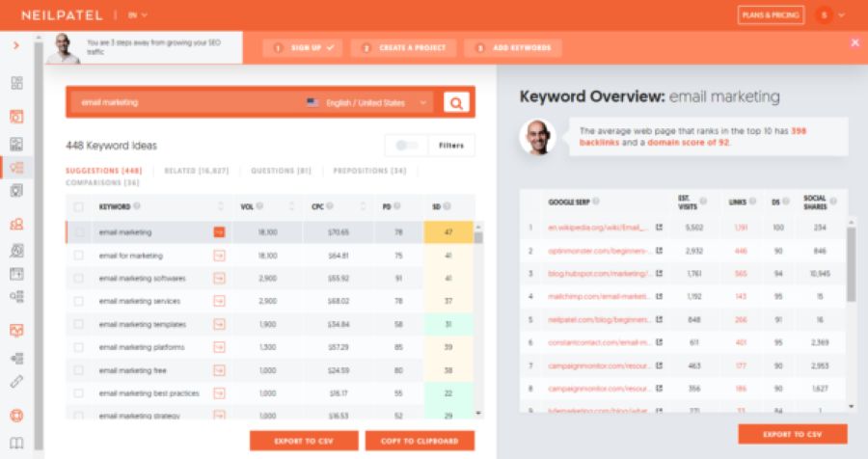Open PLANS & PRICING
Image resolution: width=868 pixels, height=459 pixels.
[x=771, y=15]
